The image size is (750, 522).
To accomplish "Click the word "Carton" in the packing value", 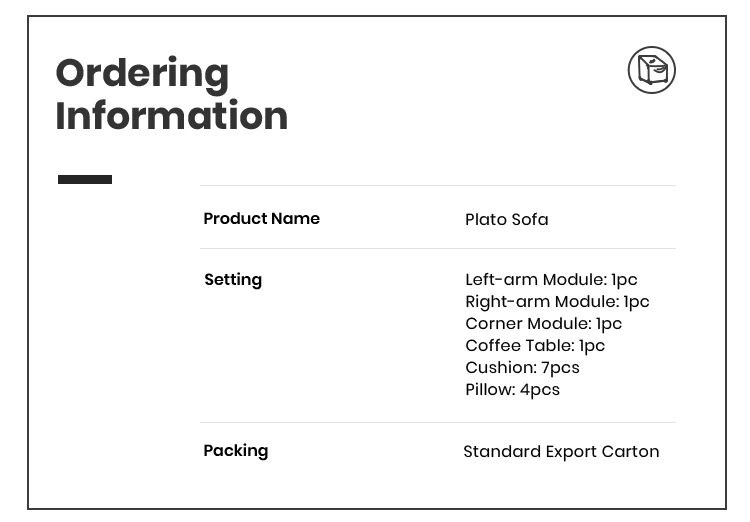I will 630,452.
